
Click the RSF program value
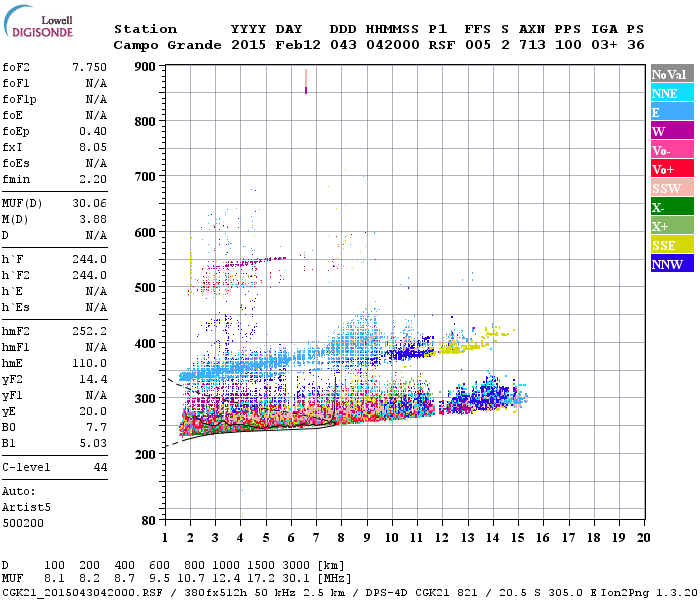pos(442,45)
